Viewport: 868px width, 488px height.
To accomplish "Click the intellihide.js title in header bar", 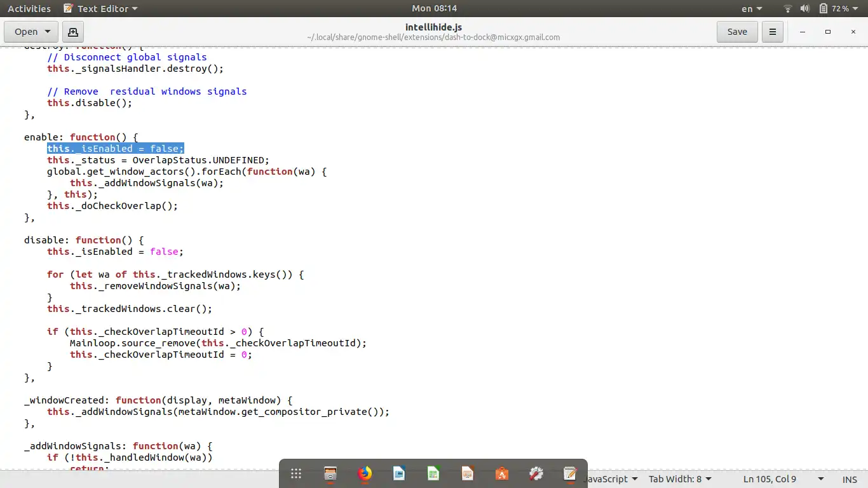I will coord(433,27).
